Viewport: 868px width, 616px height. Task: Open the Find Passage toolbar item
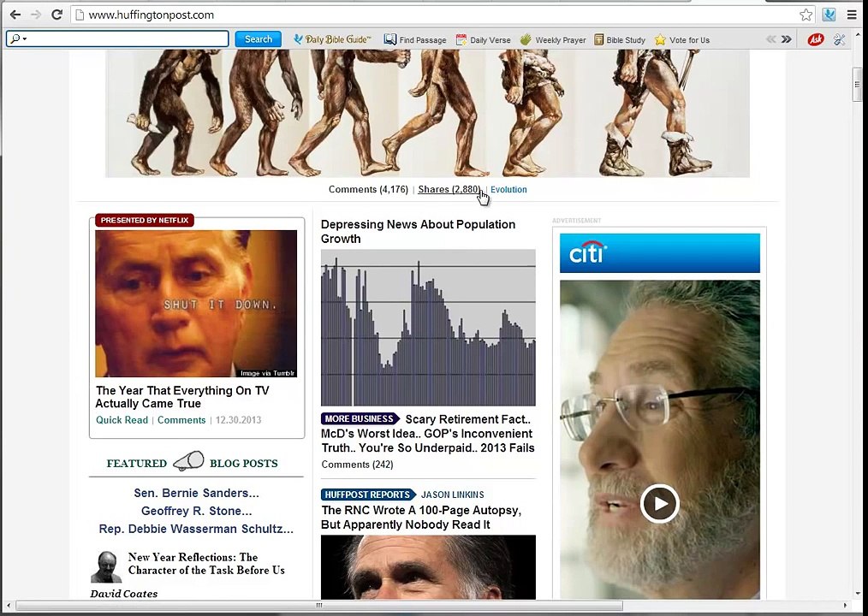[x=415, y=39]
